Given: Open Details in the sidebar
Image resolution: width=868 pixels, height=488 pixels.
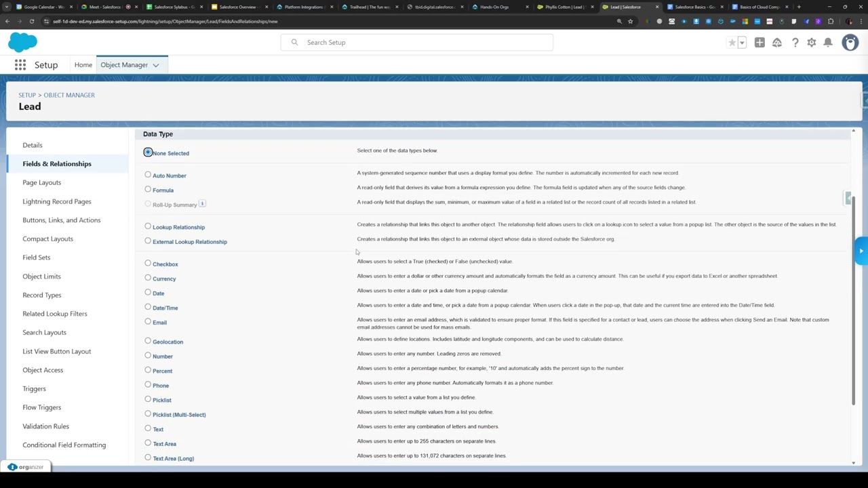Looking at the screenshot, I should tap(33, 145).
